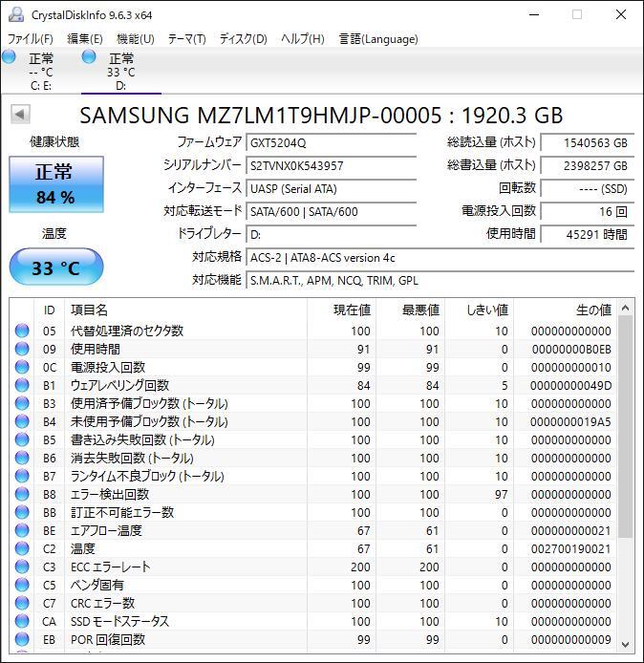Click status orb in row B4 未使用予備ブロック数
Screen dimensions: 644x663
click(22, 421)
